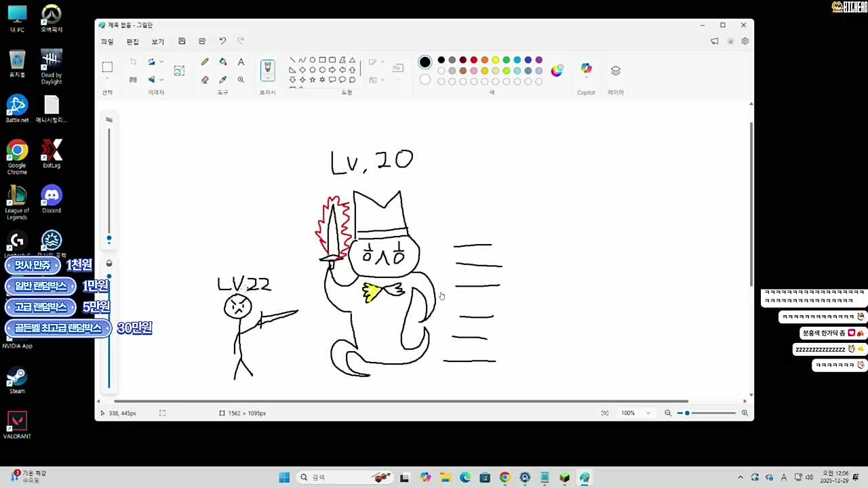Click zoom fit-to-window button
The image size is (868, 488).
point(604,413)
